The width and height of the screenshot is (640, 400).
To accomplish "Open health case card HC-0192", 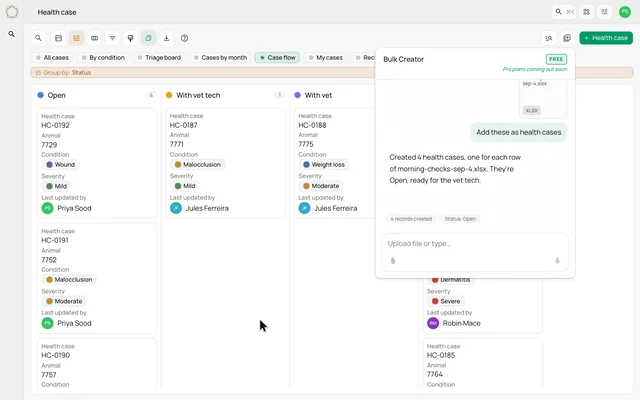I will click(x=97, y=163).
